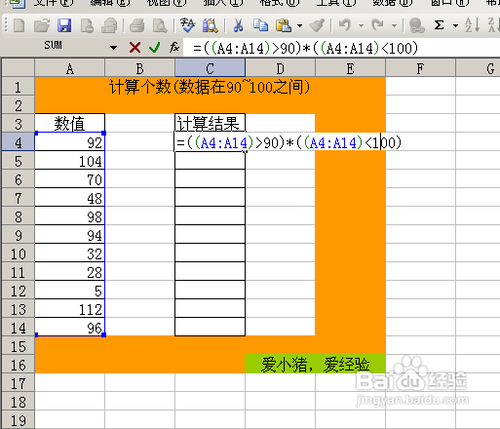Paste from clipboard icon
The width and height of the screenshot is (500, 429).
coord(284,26)
